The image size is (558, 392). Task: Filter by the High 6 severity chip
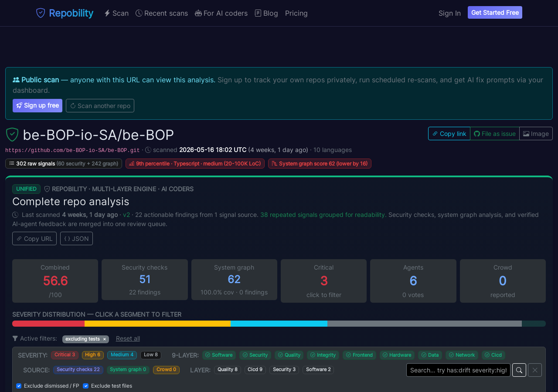[x=93, y=355]
